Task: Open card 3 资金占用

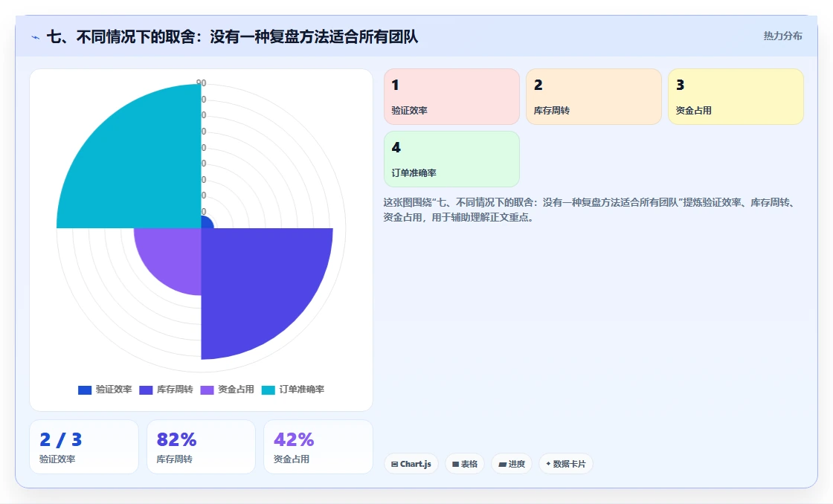Action: click(736, 97)
